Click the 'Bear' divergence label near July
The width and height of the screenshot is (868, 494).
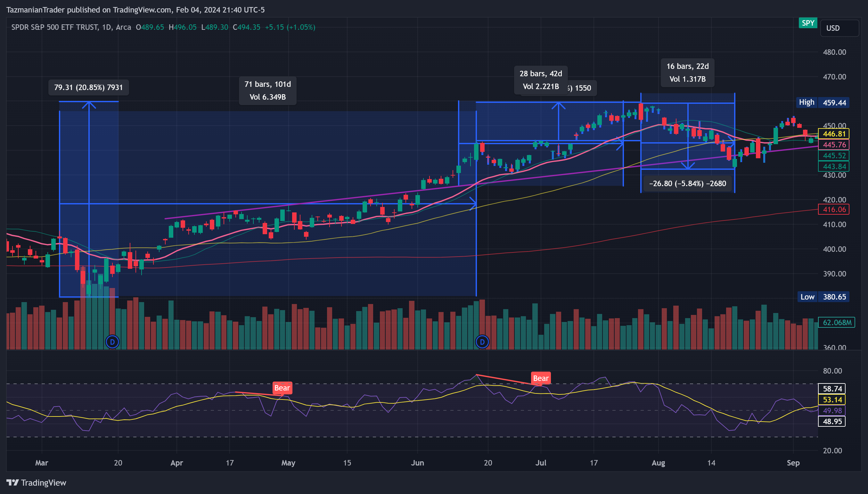click(x=541, y=378)
